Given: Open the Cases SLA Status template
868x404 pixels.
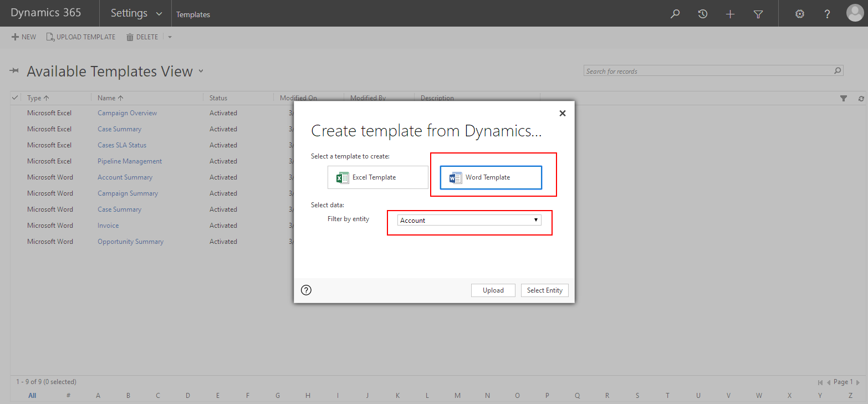Looking at the screenshot, I should (x=122, y=145).
